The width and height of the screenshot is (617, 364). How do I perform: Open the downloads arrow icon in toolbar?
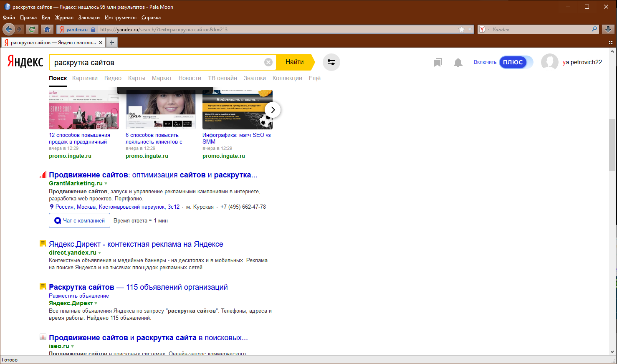tap(608, 29)
